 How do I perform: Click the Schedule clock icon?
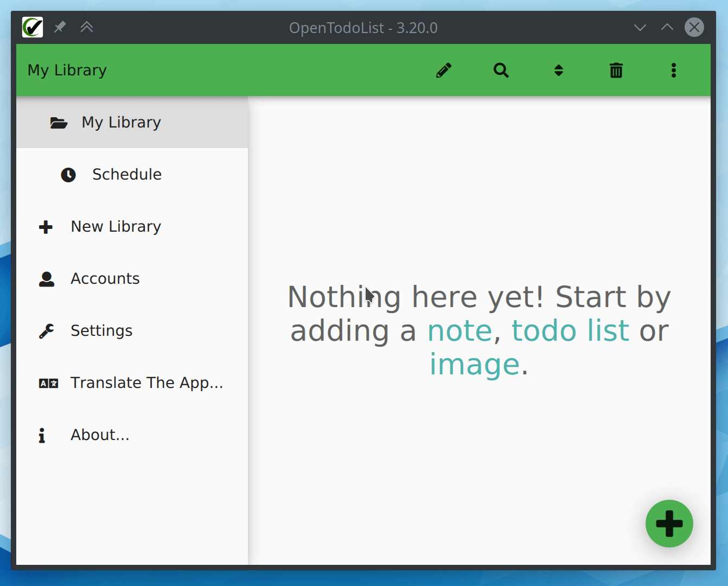tap(68, 175)
